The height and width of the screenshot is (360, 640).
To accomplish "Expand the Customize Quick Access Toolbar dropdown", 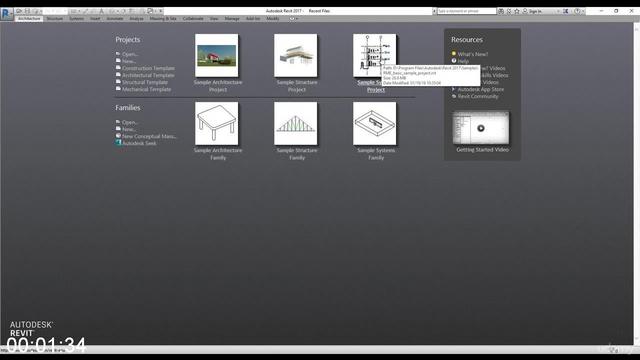I will [160, 11].
